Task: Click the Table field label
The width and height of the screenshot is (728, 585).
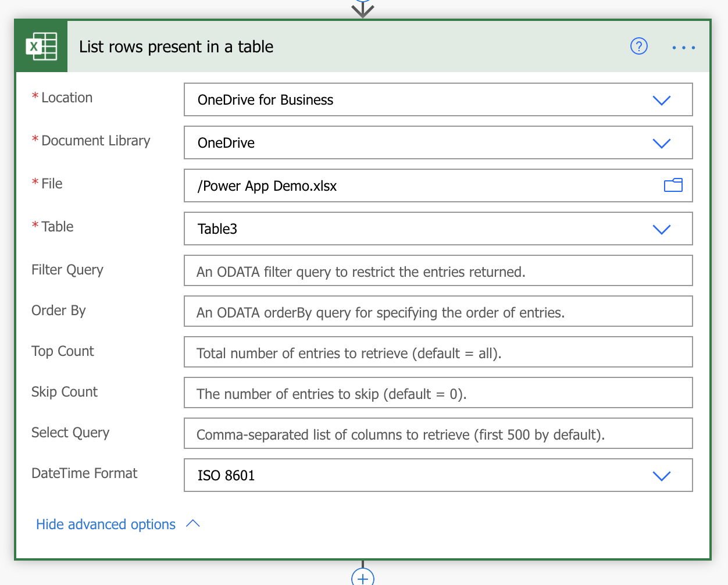Action: tap(58, 227)
